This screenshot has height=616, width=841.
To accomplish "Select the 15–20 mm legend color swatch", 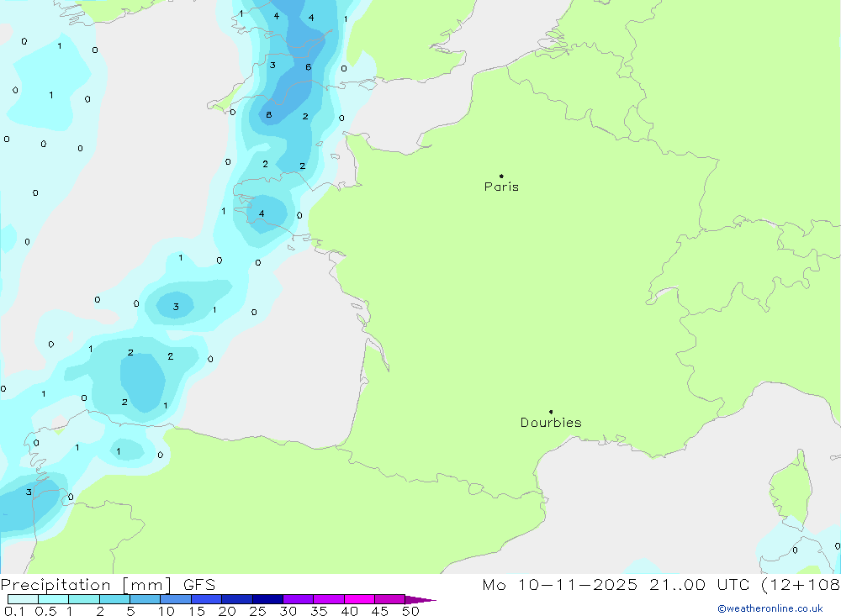I will 207,599.
